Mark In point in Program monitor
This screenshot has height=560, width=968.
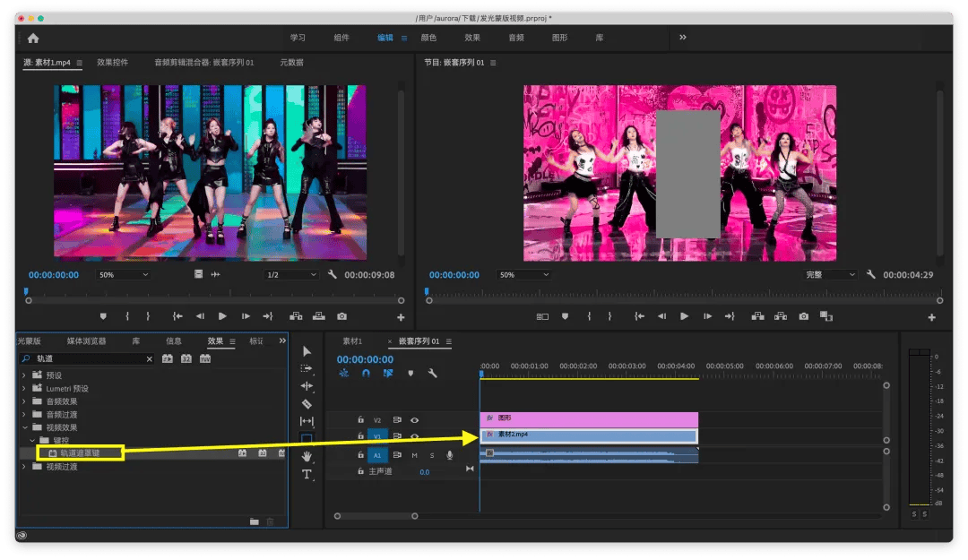point(589,316)
